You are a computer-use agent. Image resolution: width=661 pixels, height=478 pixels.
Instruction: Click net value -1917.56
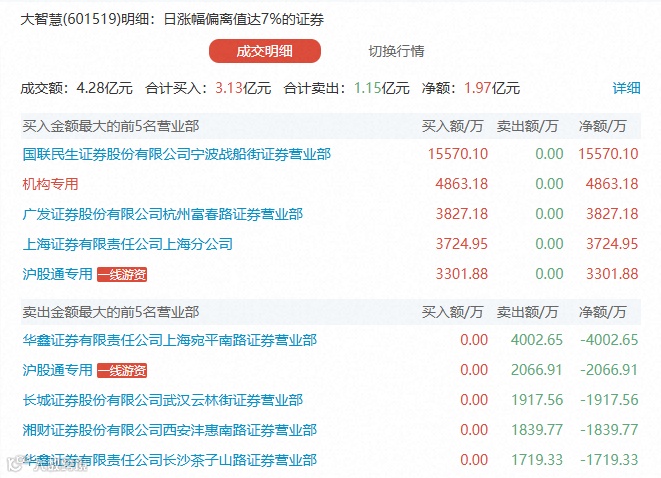(x=609, y=400)
